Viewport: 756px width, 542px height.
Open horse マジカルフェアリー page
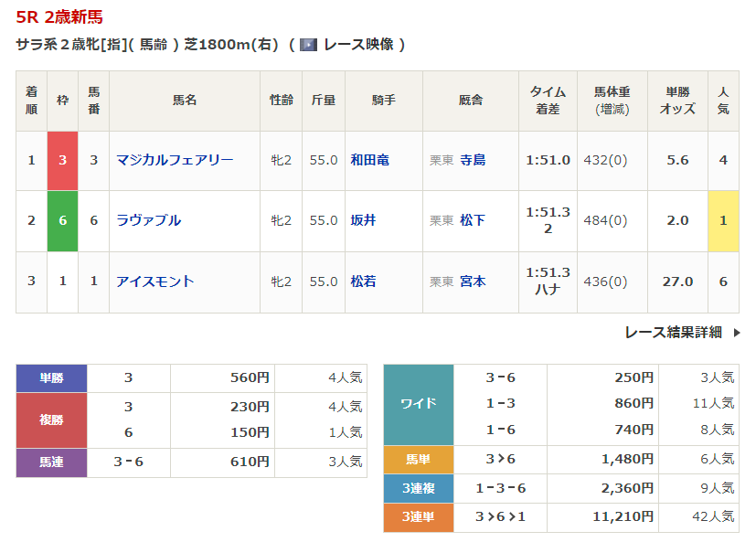click(175, 160)
